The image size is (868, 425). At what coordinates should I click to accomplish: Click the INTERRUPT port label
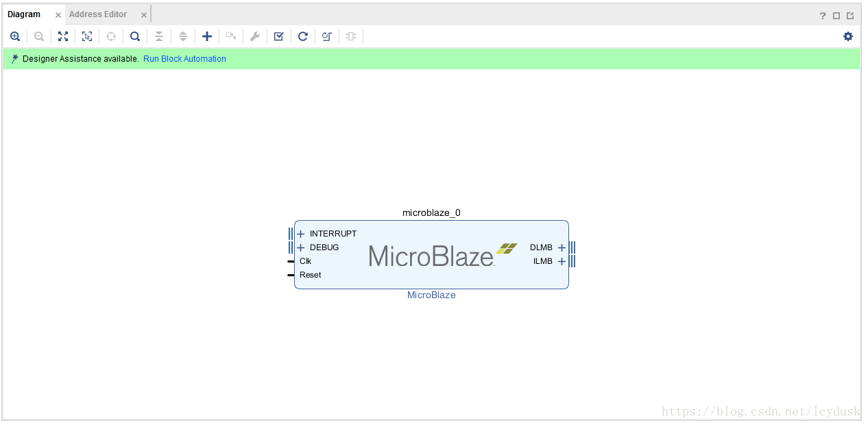click(x=333, y=234)
